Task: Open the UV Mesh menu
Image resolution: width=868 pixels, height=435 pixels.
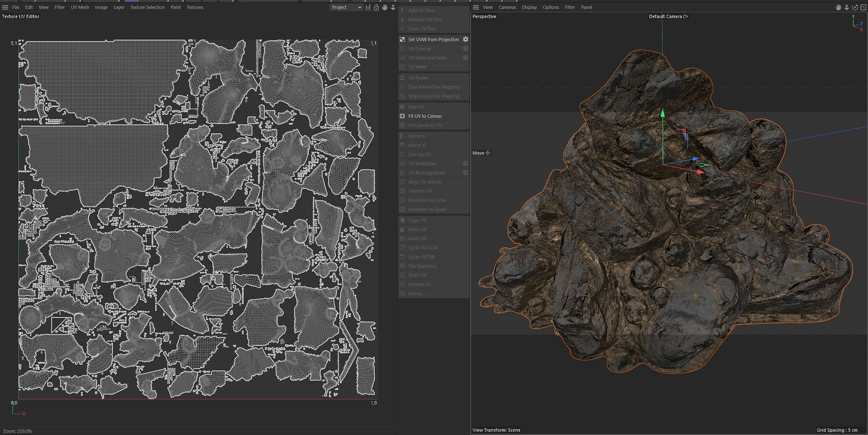Action: pos(80,8)
